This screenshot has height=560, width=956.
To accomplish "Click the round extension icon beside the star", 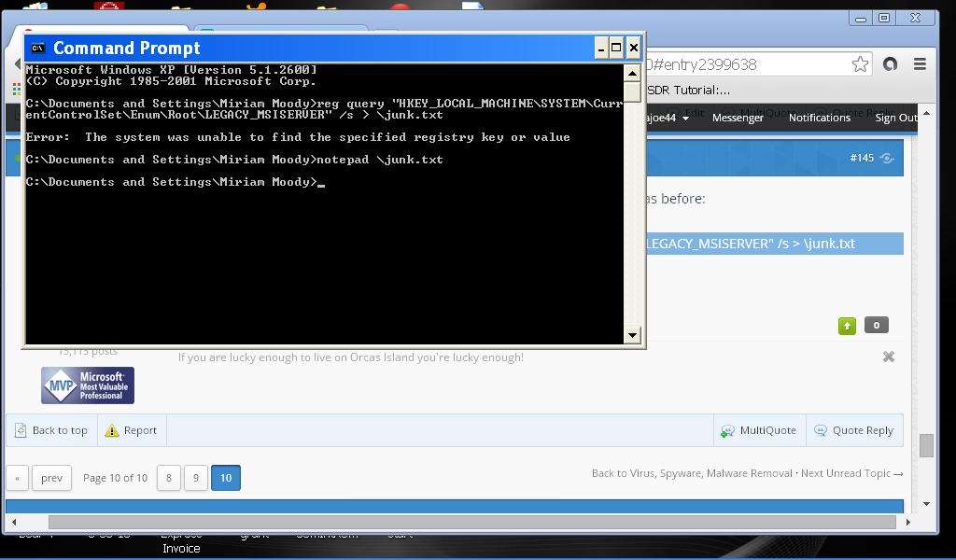I will [x=890, y=64].
